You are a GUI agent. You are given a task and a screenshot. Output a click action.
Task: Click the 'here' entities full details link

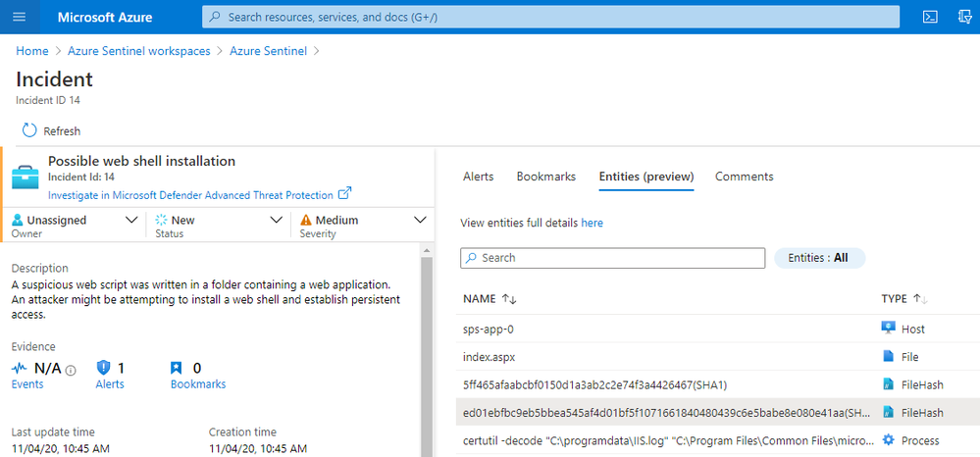[592, 223]
